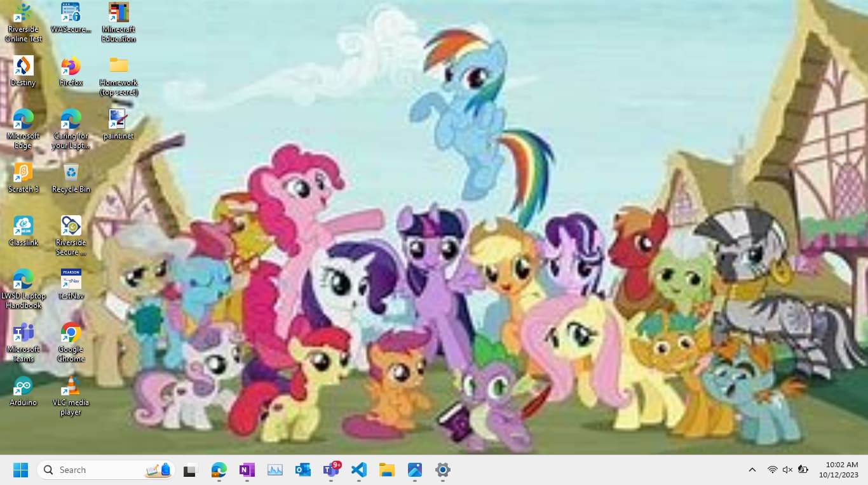This screenshot has height=485, width=868.
Task: Open Microsoft Edge from the taskbar
Action: [219, 470]
